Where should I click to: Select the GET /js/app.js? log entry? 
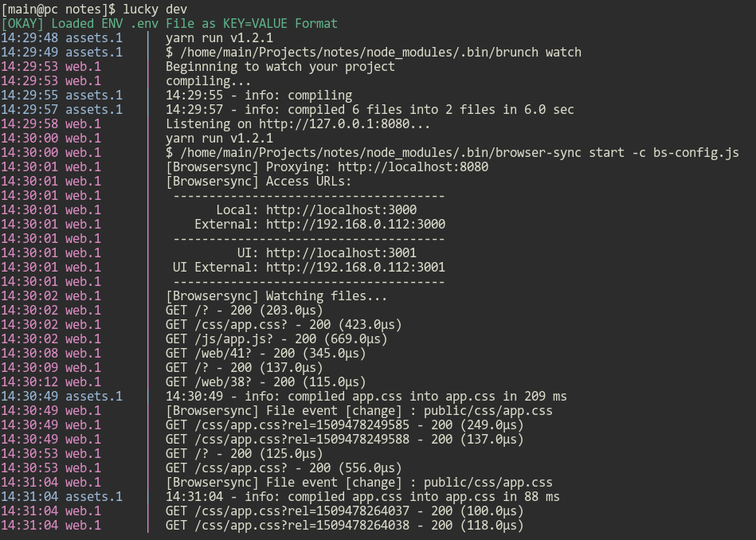[276, 339]
